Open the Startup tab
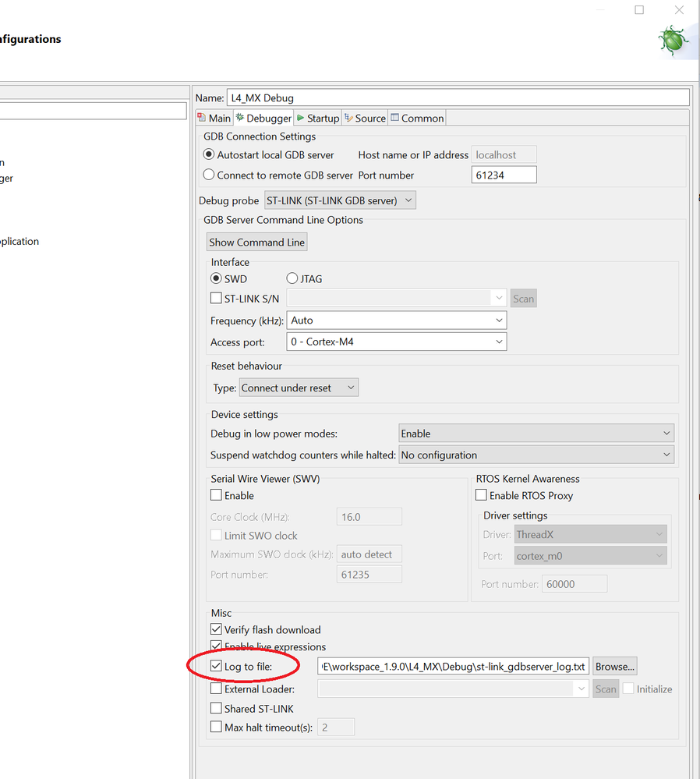 (x=318, y=119)
